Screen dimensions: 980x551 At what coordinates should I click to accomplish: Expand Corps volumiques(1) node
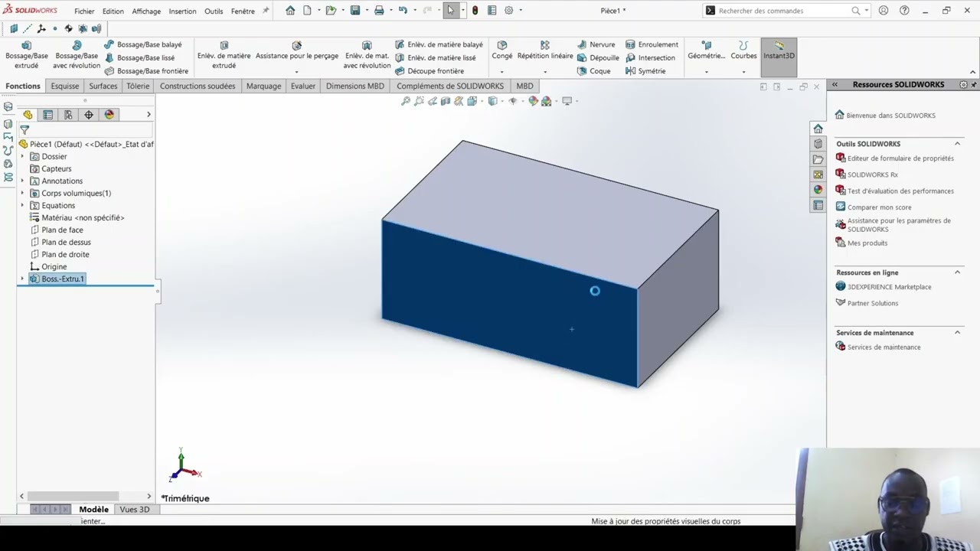click(x=22, y=193)
